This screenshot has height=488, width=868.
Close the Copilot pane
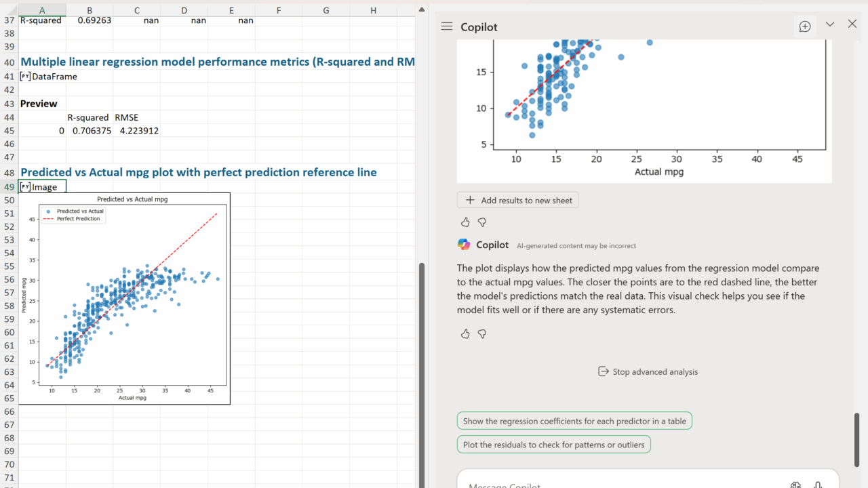[x=852, y=24]
